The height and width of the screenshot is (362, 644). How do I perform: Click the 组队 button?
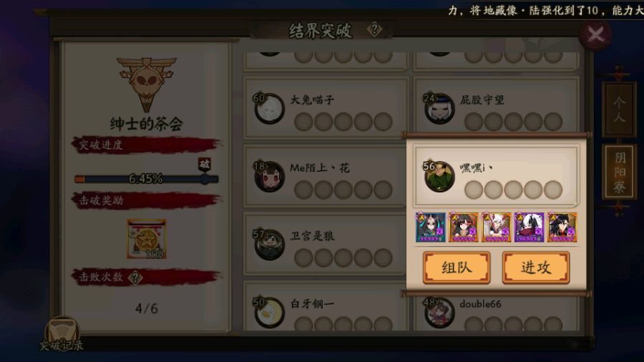click(457, 268)
